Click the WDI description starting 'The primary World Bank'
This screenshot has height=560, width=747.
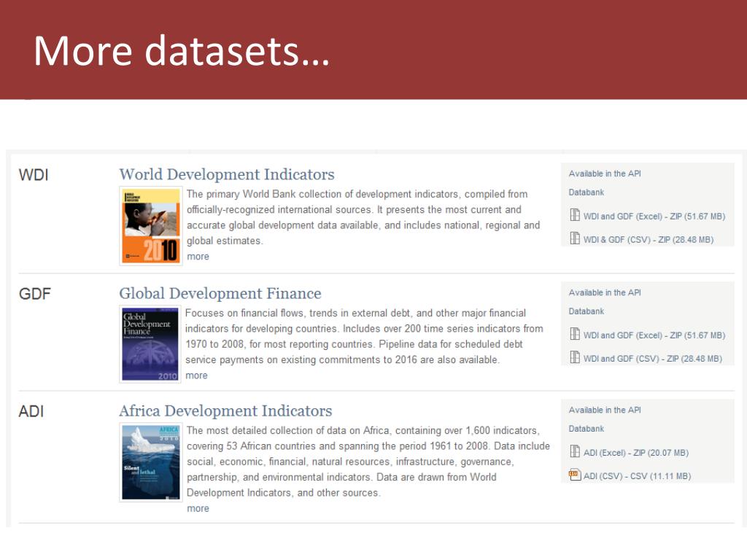363,217
